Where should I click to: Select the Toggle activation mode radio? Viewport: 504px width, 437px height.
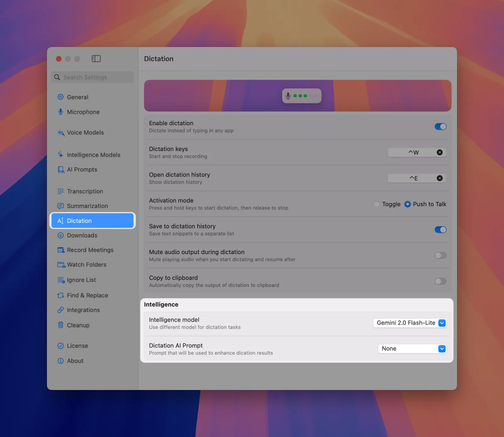376,204
